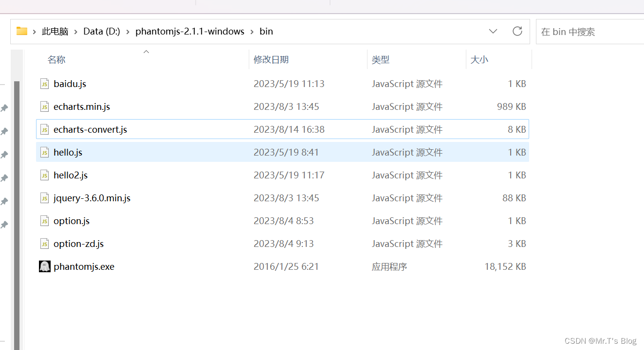This screenshot has height=350, width=644.
Task: Click the bin breadcrumb segment
Action: pos(266,32)
